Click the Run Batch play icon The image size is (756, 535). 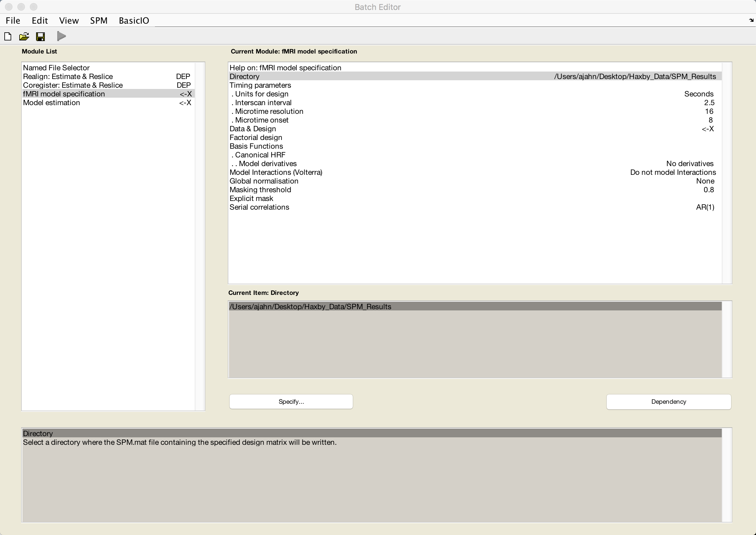click(x=61, y=36)
